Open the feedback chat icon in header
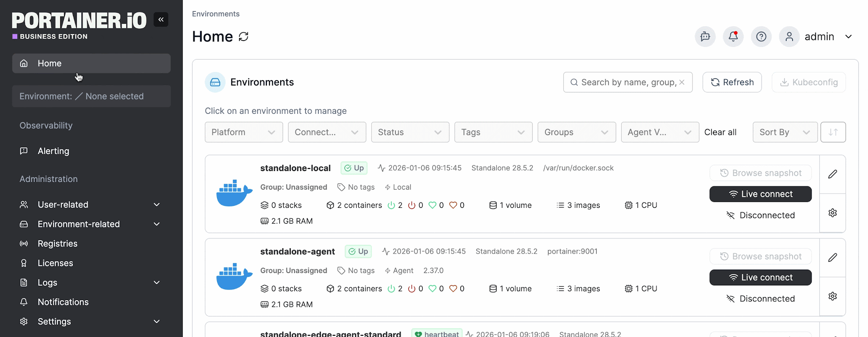 coord(705,36)
